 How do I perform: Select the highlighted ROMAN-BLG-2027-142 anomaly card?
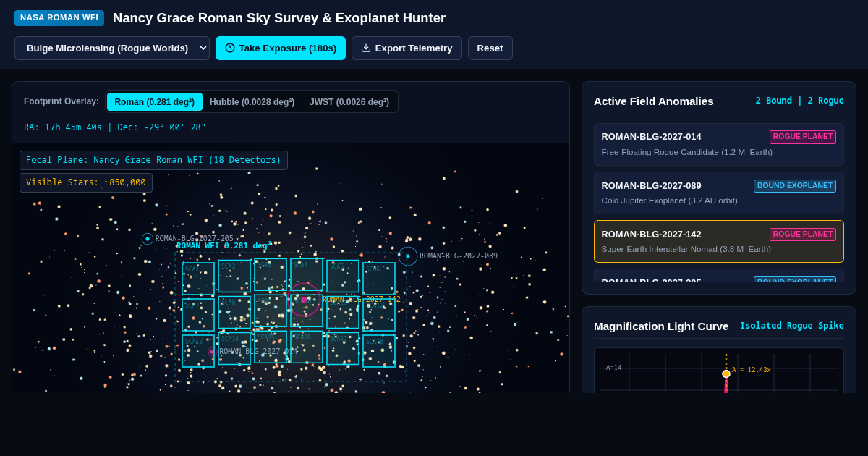(x=719, y=241)
